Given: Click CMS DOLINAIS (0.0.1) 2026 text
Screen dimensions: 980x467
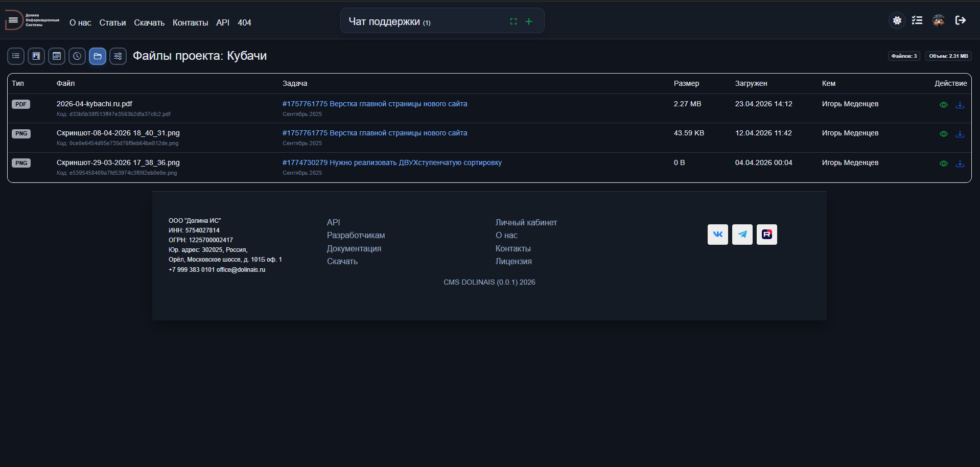Looking at the screenshot, I should click(x=489, y=282).
